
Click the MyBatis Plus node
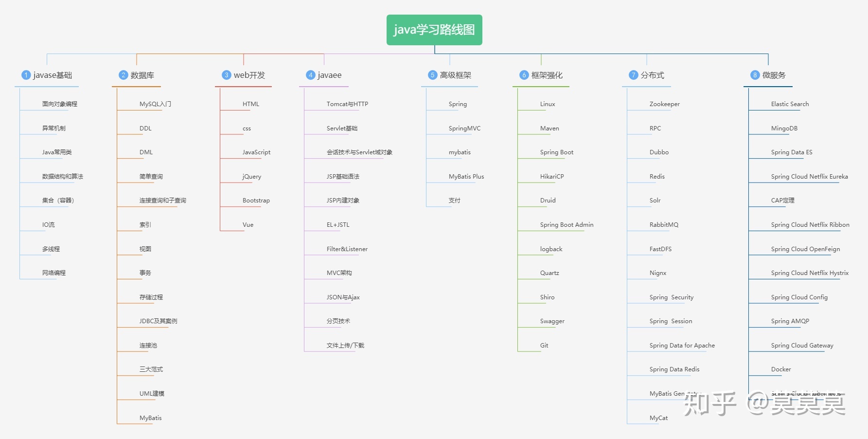(x=466, y=177)
